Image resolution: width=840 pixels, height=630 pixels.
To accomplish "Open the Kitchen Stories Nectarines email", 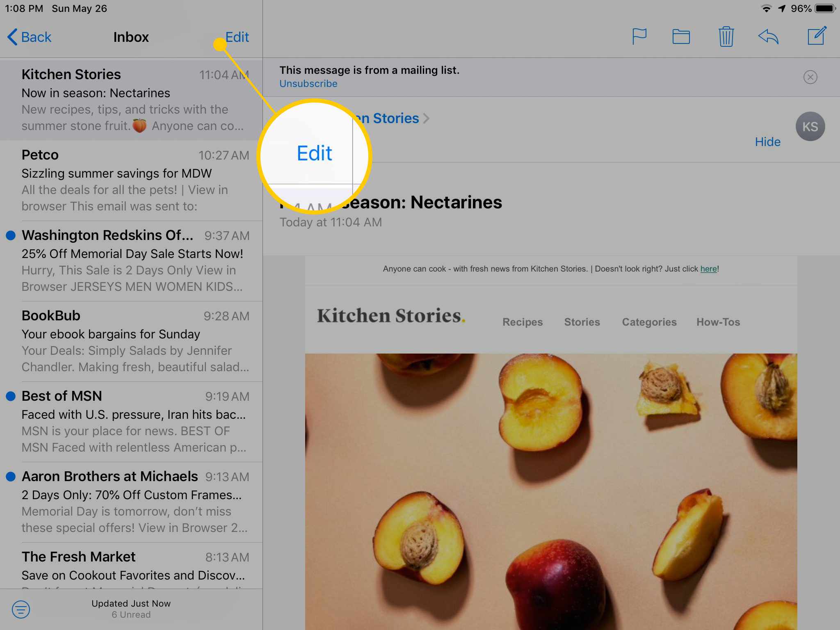I will [x=131, y=100].
